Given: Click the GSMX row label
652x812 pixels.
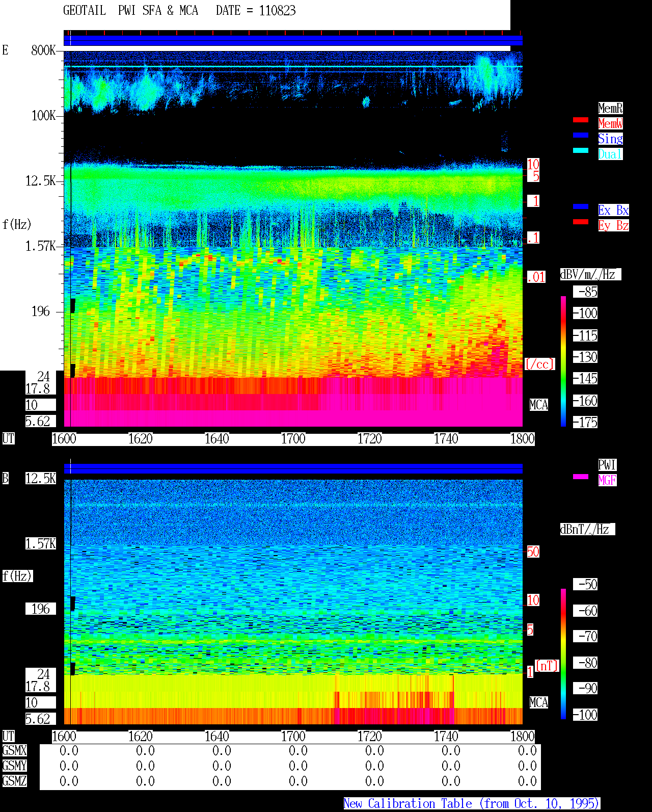Looking at the screenshot, I should click(15, 751).
